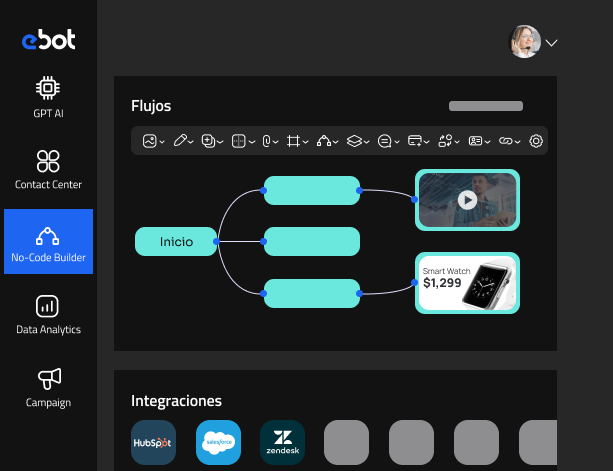This screenshot has width=613, height=471.
Task: Click the Inicio start node
Action: point(176,241)
